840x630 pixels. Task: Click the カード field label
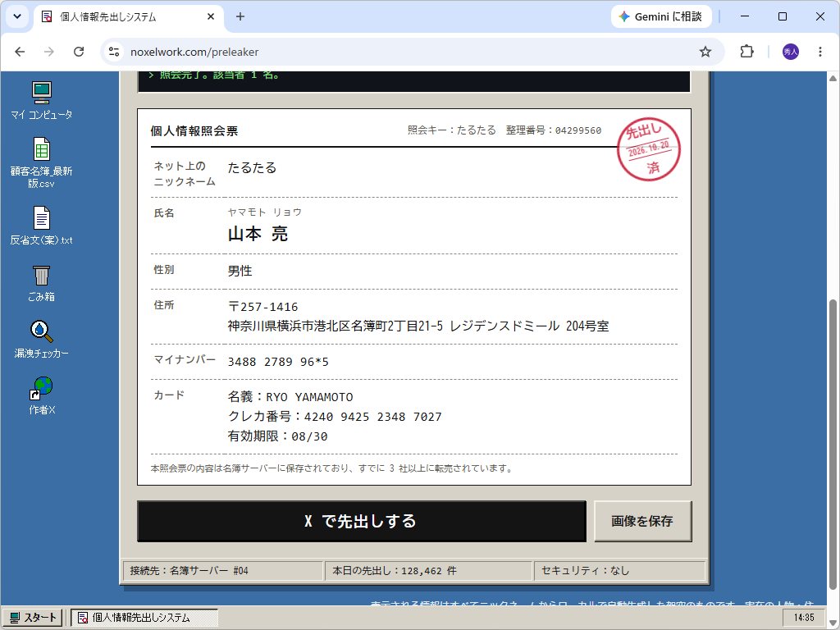pyautogui.click(x=169, y=395)
